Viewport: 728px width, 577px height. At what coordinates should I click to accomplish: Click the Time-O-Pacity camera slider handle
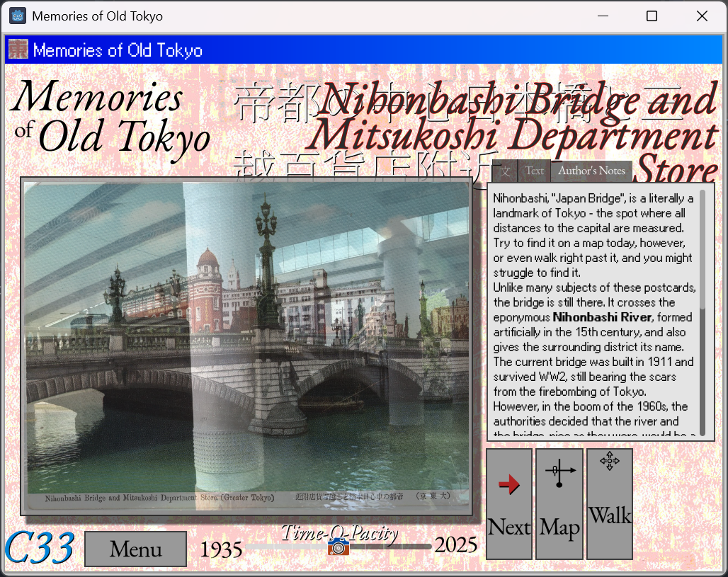[x=339, y=547]
